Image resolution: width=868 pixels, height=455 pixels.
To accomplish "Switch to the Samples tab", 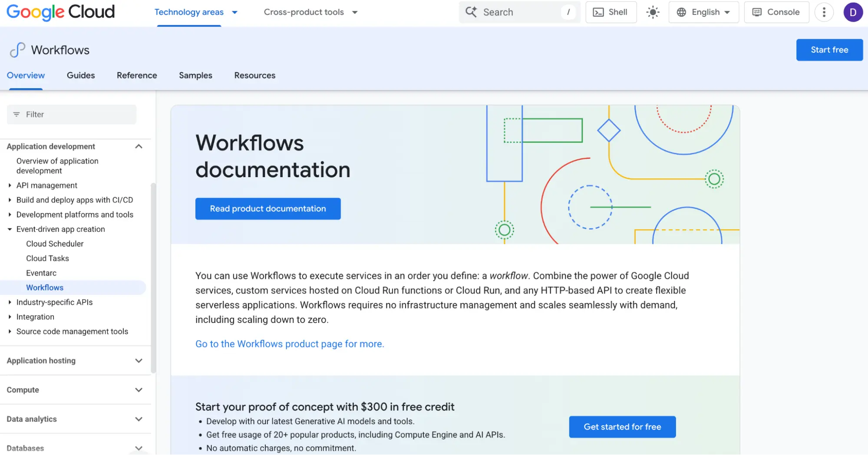I will point(195,76).
